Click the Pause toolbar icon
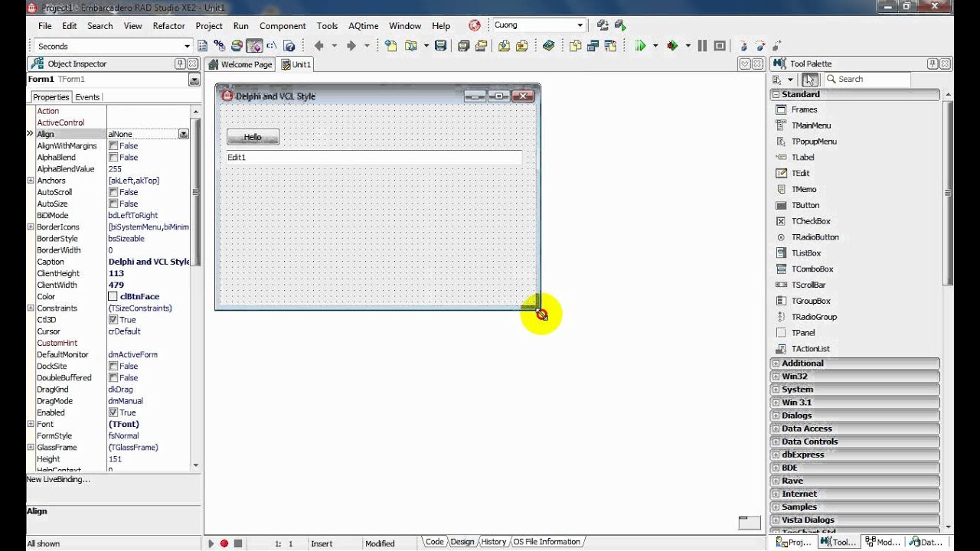 (x=702, y=46)
